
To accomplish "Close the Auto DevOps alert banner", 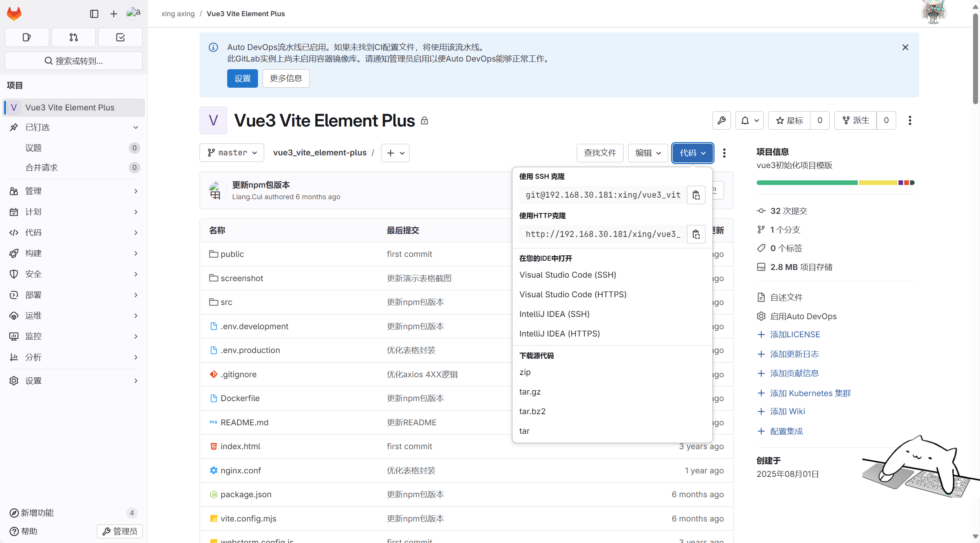I will (905, 47).
